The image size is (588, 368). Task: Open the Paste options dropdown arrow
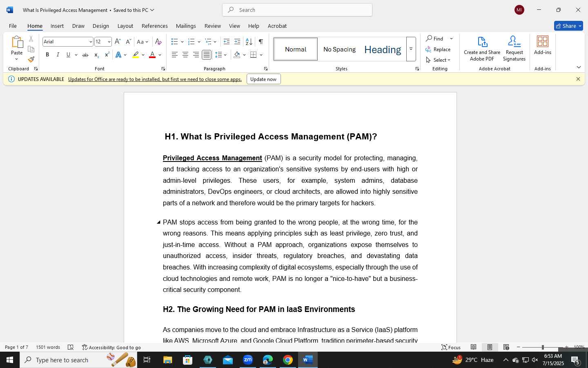click(17, 59)
